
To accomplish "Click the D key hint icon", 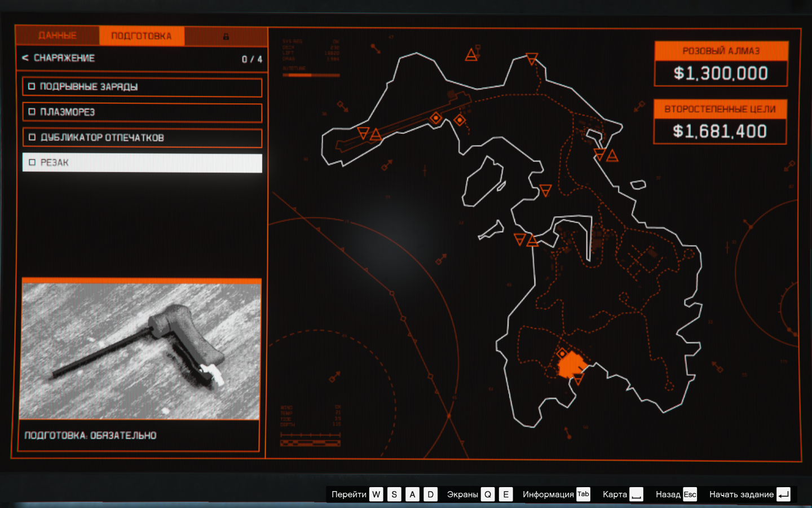I will pos(430,494).
